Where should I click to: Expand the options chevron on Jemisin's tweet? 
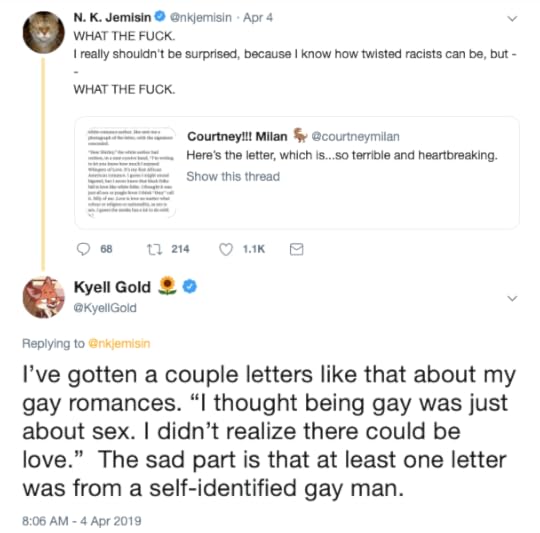coord(512,19)
